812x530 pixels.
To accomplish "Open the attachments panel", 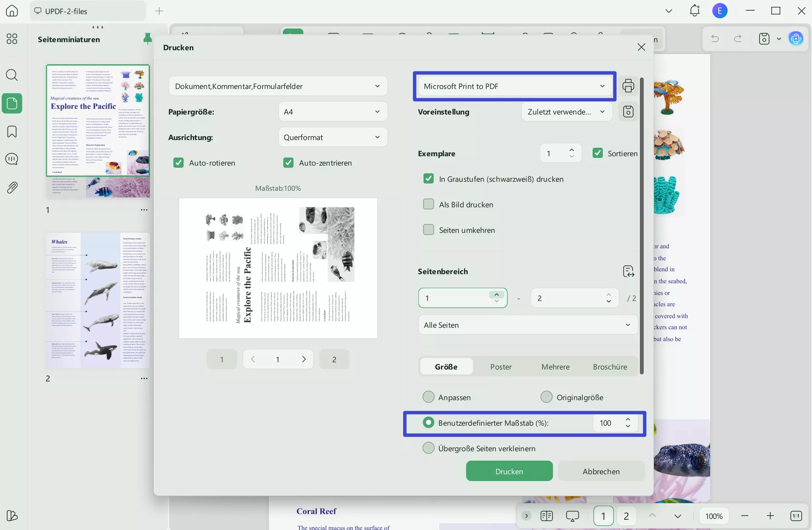I will coord(12,187).
